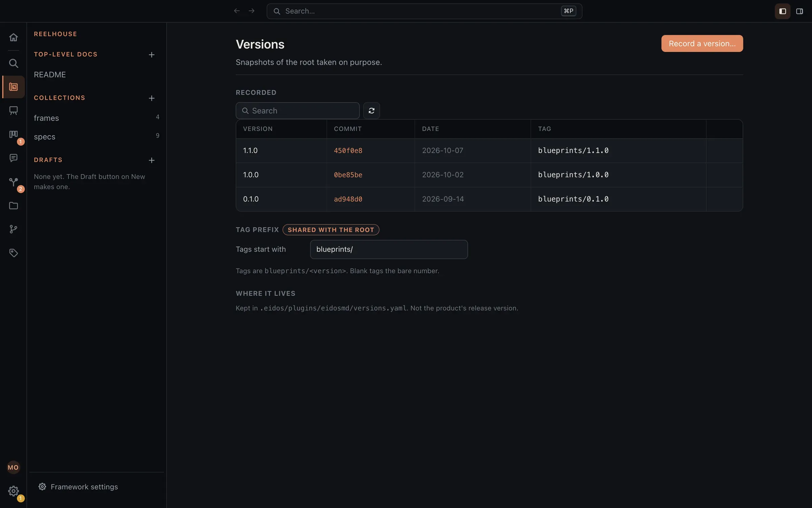Click date 2026-10-02

pyautogui.click(x=443, y=175)
